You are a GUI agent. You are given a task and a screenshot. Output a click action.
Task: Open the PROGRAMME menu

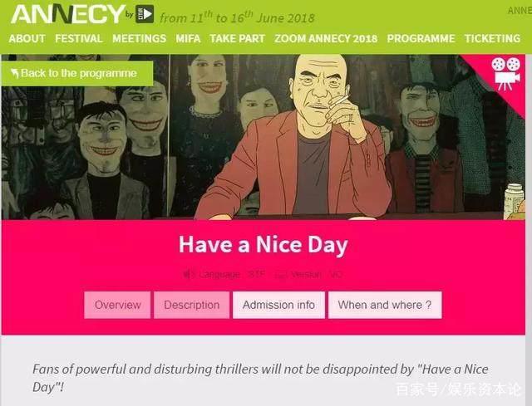(421, 39)
